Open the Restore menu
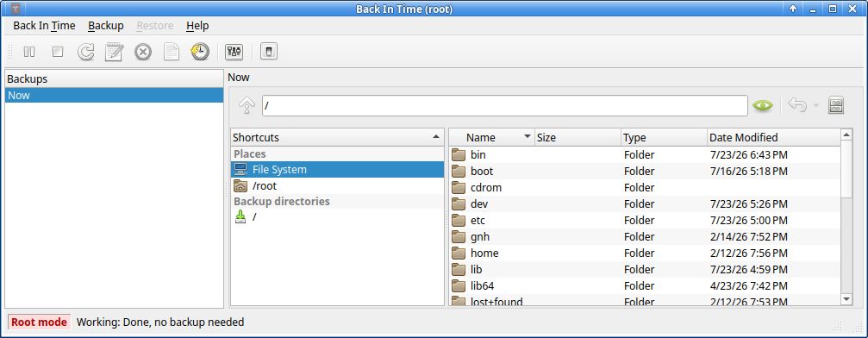This screenshot has width=868, height=338. pos(155,26)
